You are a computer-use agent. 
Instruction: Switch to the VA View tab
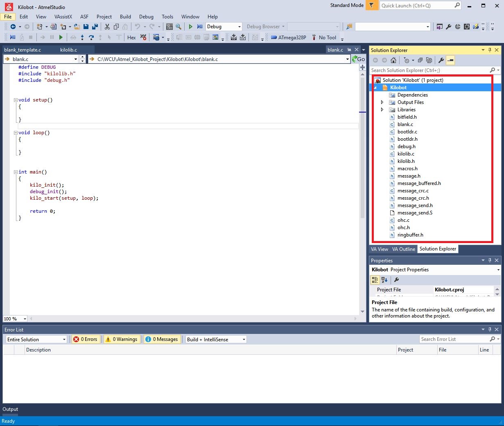380,249
